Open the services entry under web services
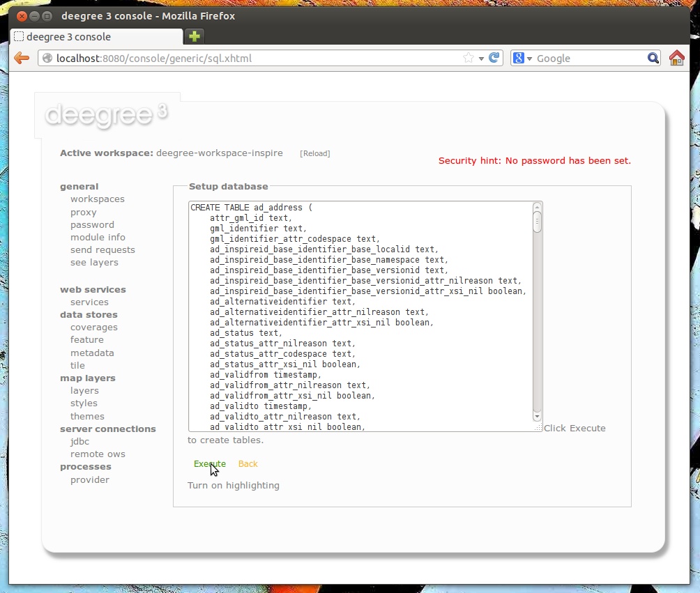The width and height of the screenshot is (700, 593). (89, 302)
